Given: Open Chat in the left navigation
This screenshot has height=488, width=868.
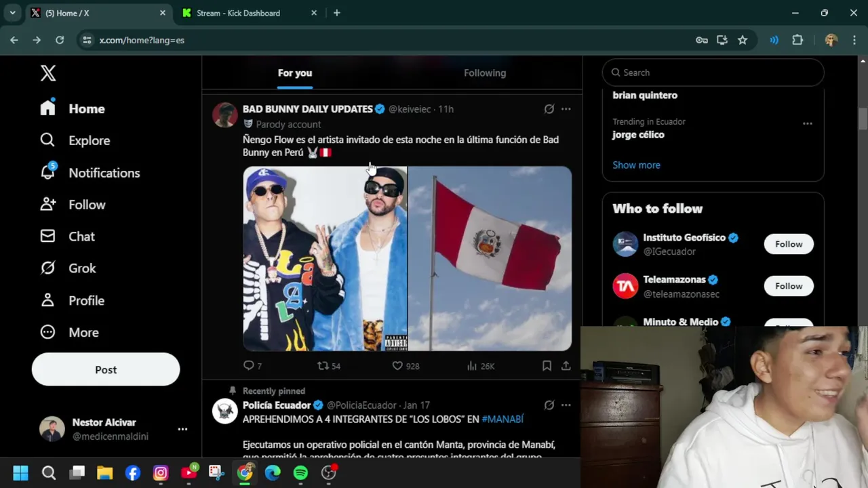Looking at the screenshot, I should point(67,237).
